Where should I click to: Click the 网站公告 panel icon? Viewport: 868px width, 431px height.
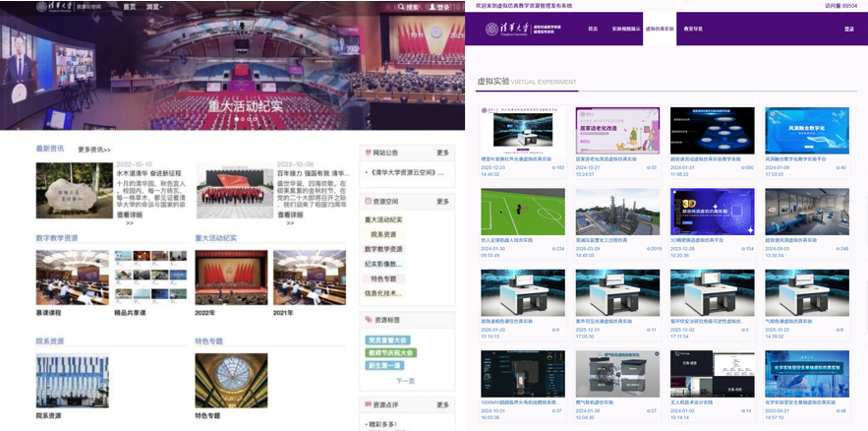[x=367, y=153]
